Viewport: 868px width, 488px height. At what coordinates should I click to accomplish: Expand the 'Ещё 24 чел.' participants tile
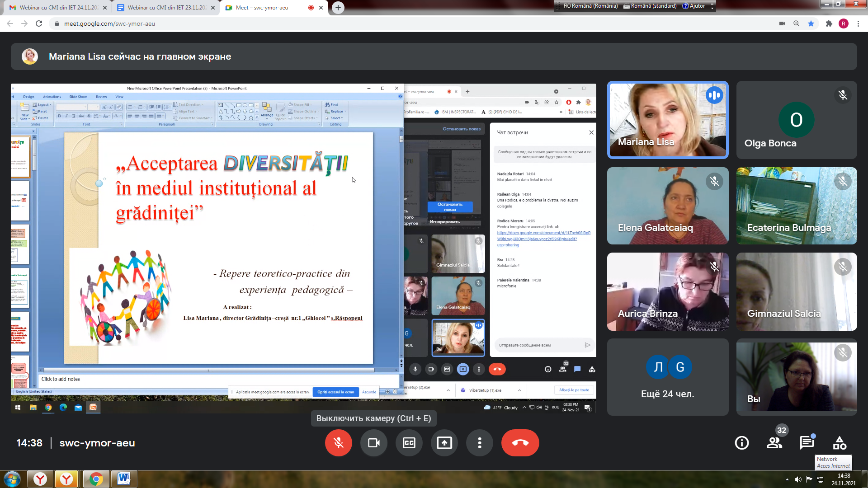coord(668,377)
